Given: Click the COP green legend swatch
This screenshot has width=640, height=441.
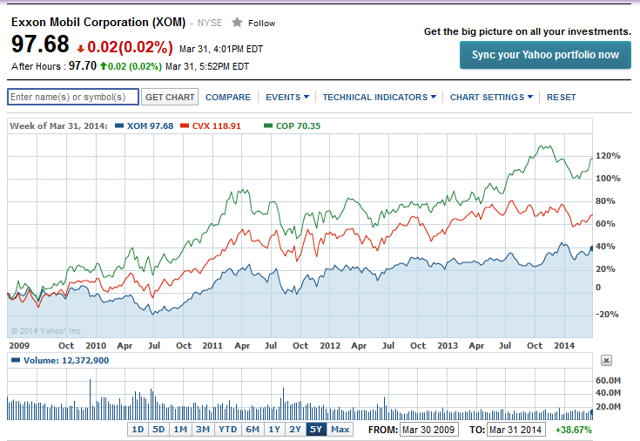Looking at the screenshot, I should (268, 126).
